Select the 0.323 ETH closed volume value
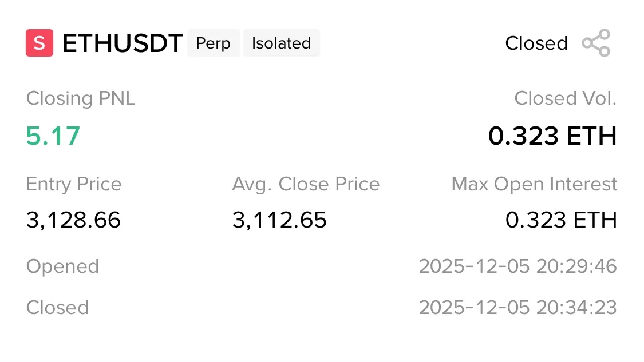 pos(552,136)
